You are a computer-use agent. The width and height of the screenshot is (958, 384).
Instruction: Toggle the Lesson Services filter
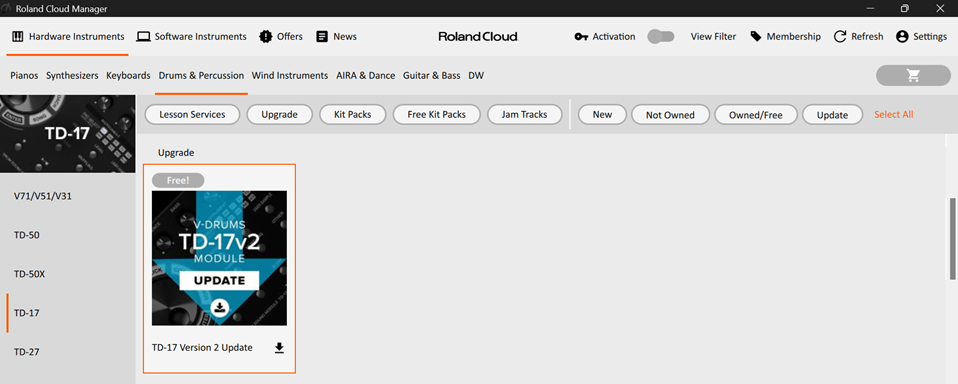(x=192, y=115)
